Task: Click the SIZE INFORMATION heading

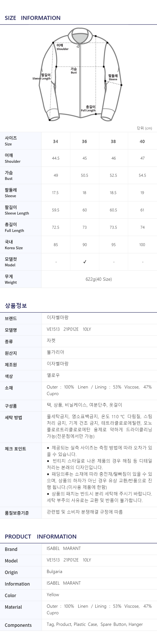Action: [x=32, y=18]
